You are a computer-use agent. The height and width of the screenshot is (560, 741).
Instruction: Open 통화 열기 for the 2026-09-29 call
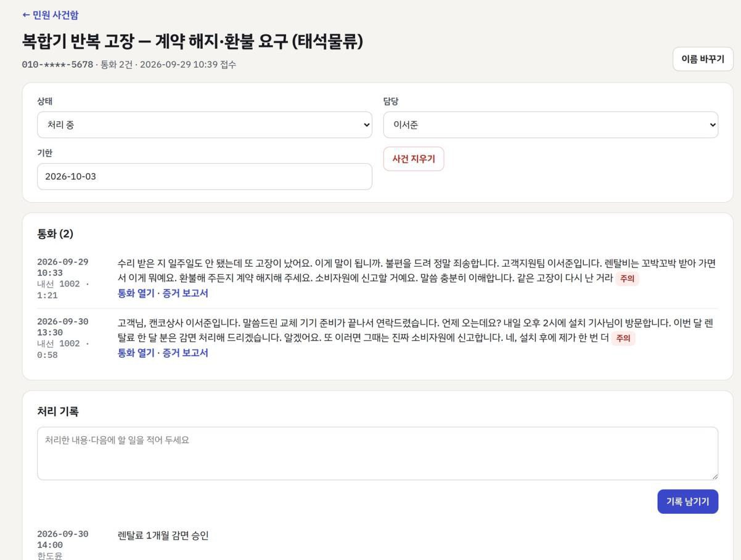(136, 293)
